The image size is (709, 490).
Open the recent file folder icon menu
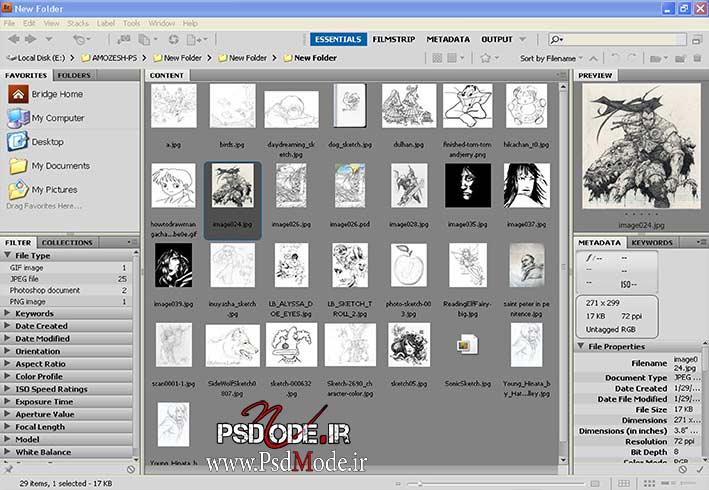click(658, 58)
